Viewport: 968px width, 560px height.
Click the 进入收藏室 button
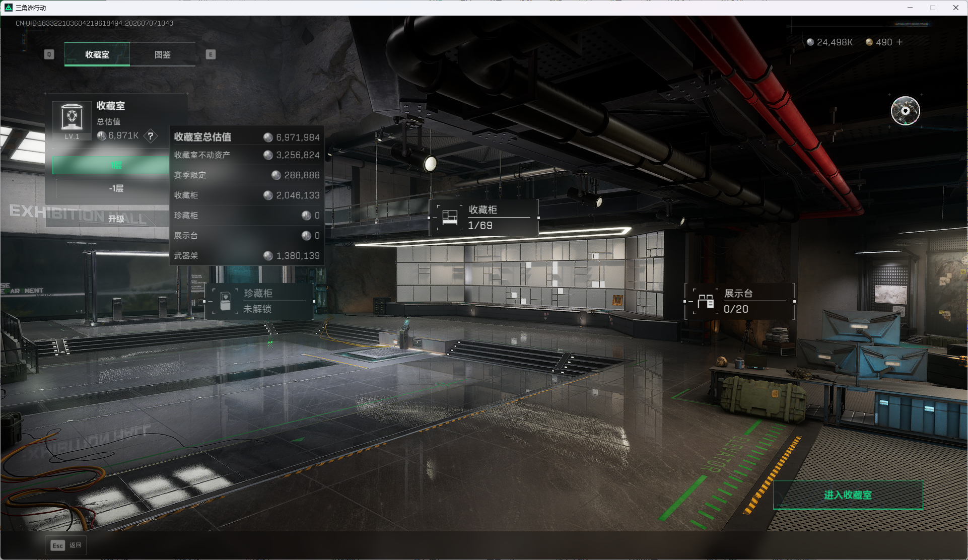click(x=848, y=495)
